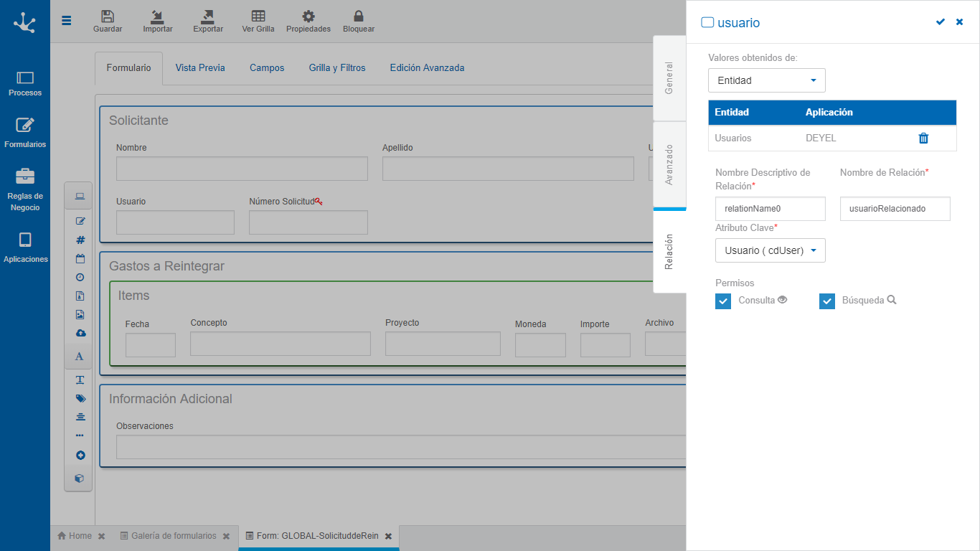This screenshot has width=980, height=551.
Task: Click the Deyel logo icon
Action: (24, 22)
